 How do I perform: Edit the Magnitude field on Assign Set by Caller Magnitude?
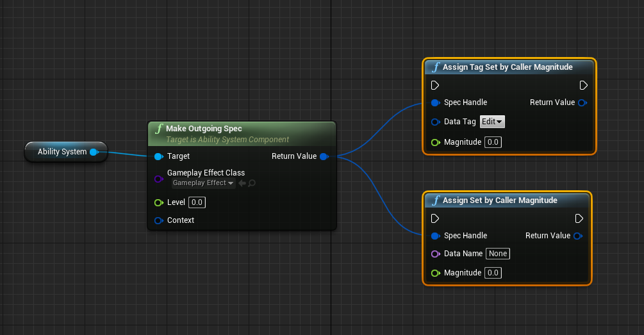tap(493, 273)
